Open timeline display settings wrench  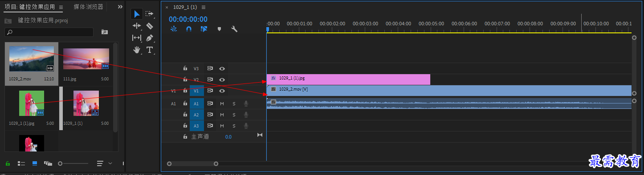(234, 29)
